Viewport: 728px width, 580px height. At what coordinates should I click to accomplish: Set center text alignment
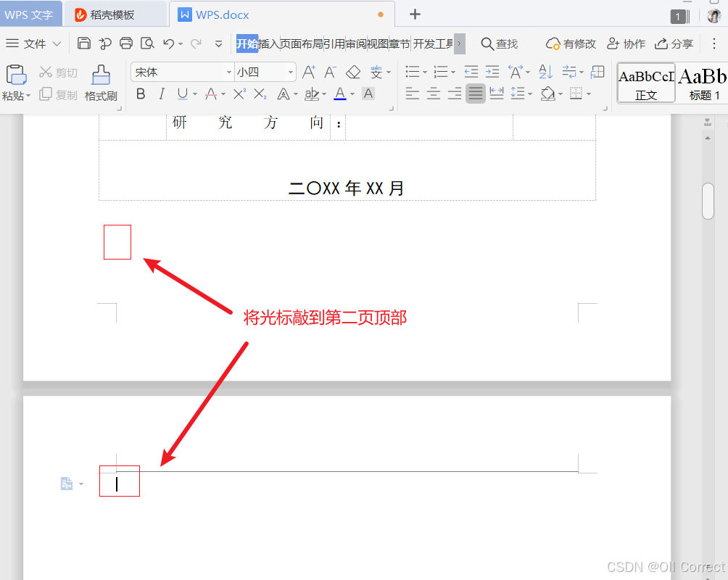[x=433, y=94]
